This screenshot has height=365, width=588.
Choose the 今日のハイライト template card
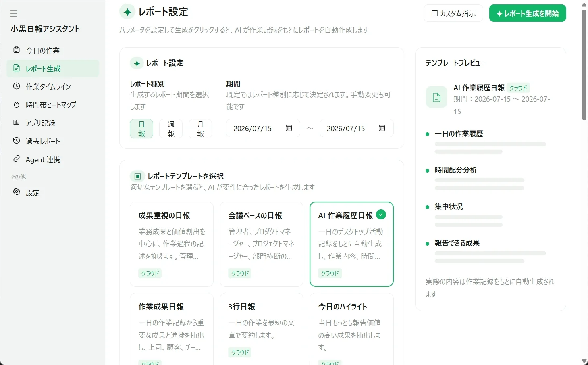351,329
